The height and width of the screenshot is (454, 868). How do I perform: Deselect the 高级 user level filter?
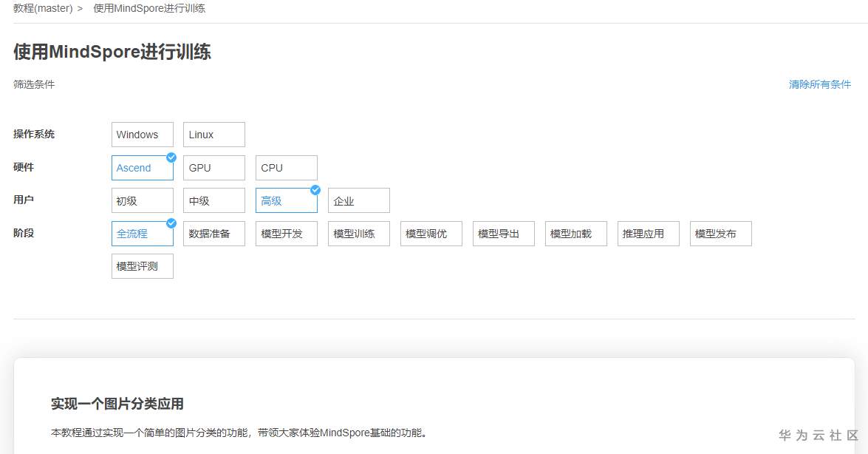point(287,200)
